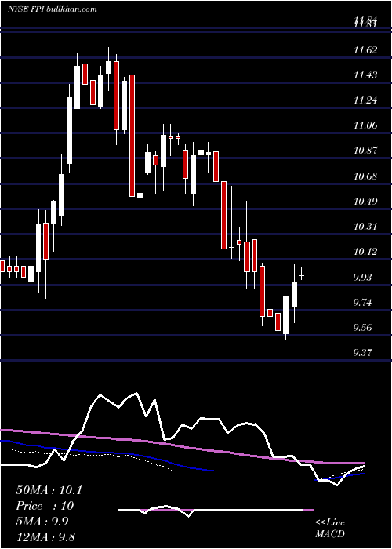Click the 10.31 price axis label
Image resolution: width=392 pixels, height=549 pixels.
point(365,227)
